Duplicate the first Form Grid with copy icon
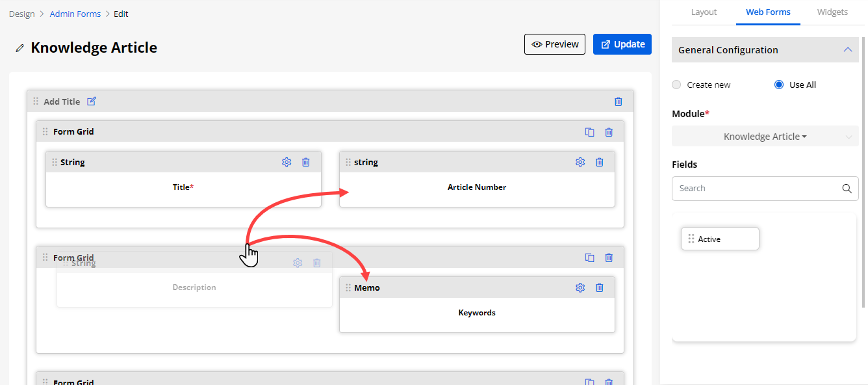This screenshot has width=868, height=385. [589, 132]
